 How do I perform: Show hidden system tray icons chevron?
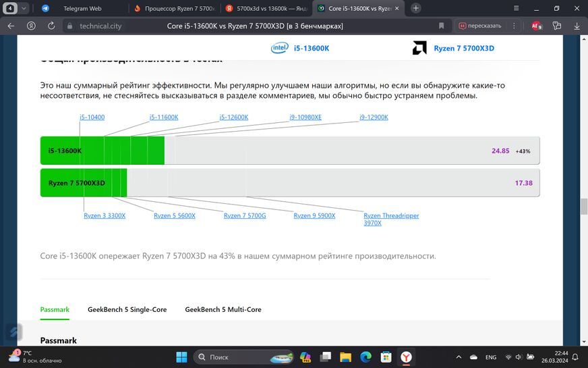click(459, 357)
